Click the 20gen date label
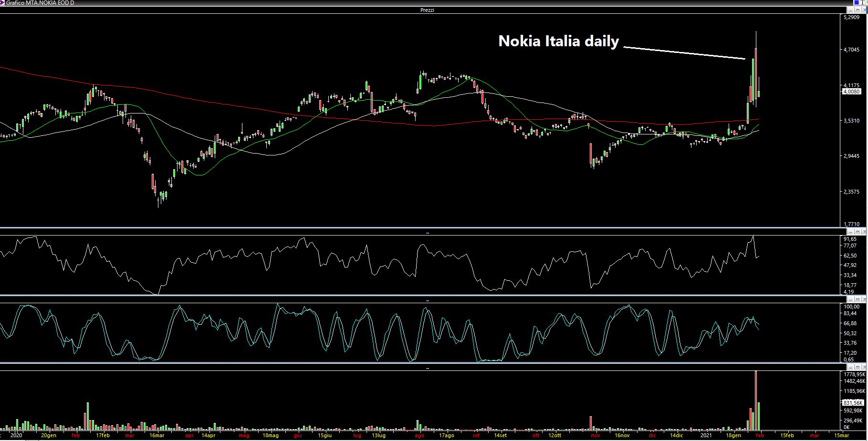868x441 pixels. 48,435
